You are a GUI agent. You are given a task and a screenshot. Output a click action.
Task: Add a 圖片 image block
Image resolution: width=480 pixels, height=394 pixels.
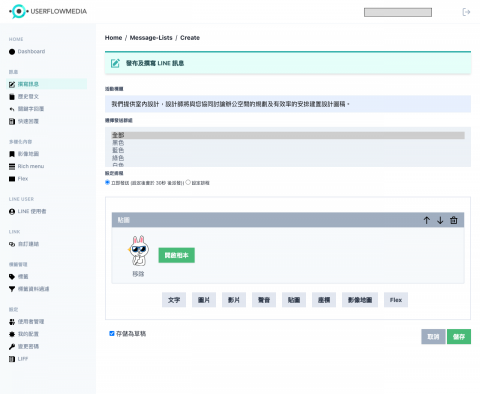click(204, 300)
